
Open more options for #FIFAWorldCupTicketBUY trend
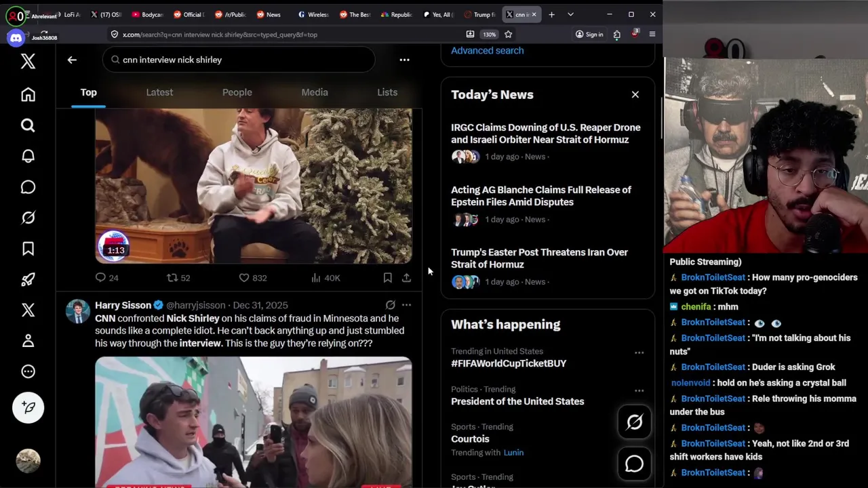639,352
